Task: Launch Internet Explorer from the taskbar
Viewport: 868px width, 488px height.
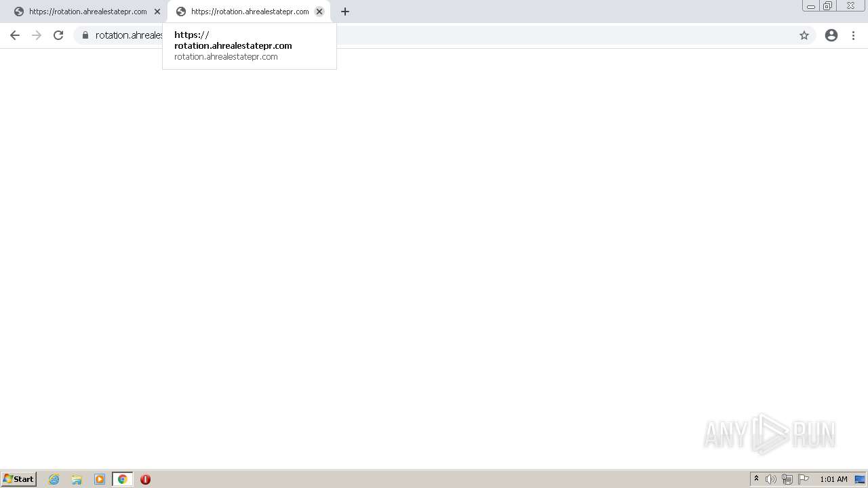Action: click(54, 479)
